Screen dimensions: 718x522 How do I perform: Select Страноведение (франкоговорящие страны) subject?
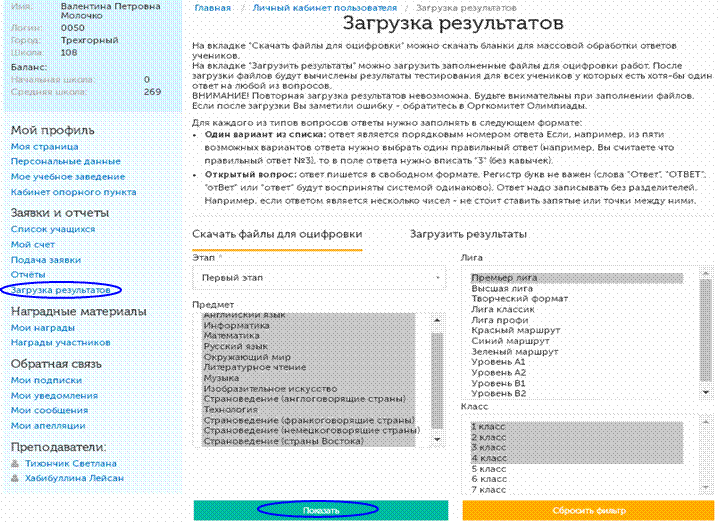click(309, 420)
